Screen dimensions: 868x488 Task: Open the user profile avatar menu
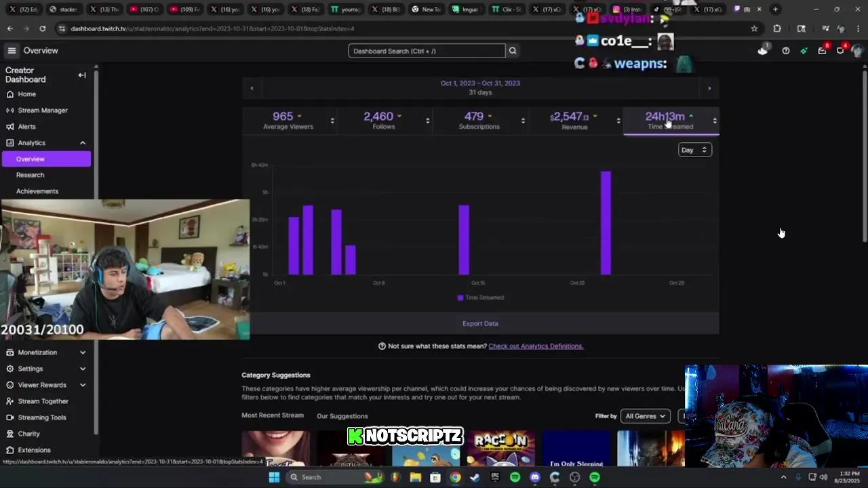pyautogui.click(x=857, y=51)
